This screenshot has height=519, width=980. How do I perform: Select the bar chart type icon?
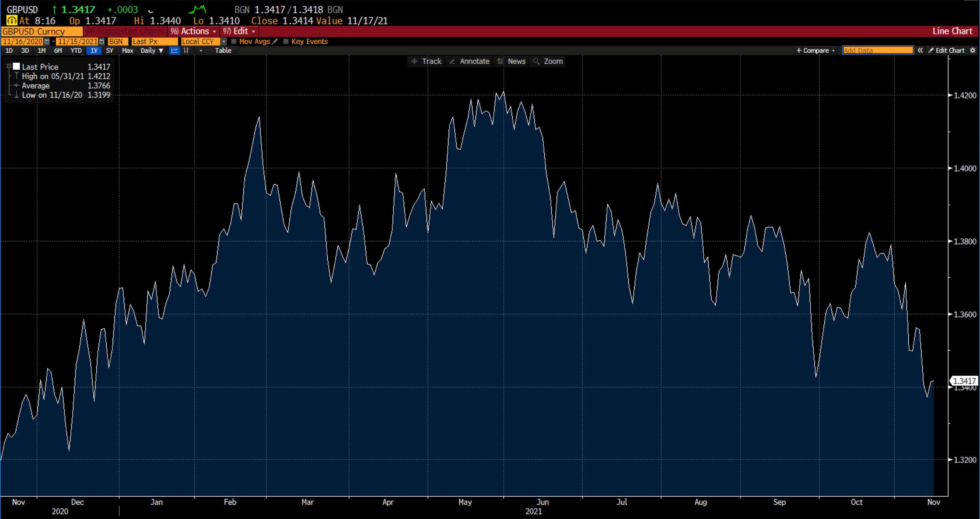tap(186, 50)
